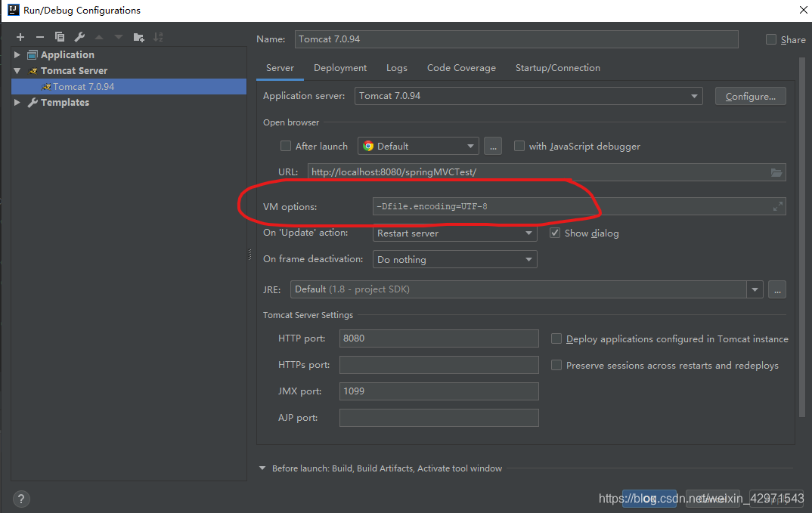
Task: Collapse the Before launch section
Action: pos(262,468)
